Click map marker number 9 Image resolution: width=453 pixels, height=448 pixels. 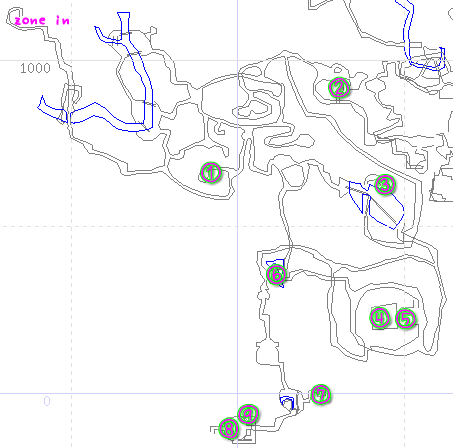pos(248,414)
